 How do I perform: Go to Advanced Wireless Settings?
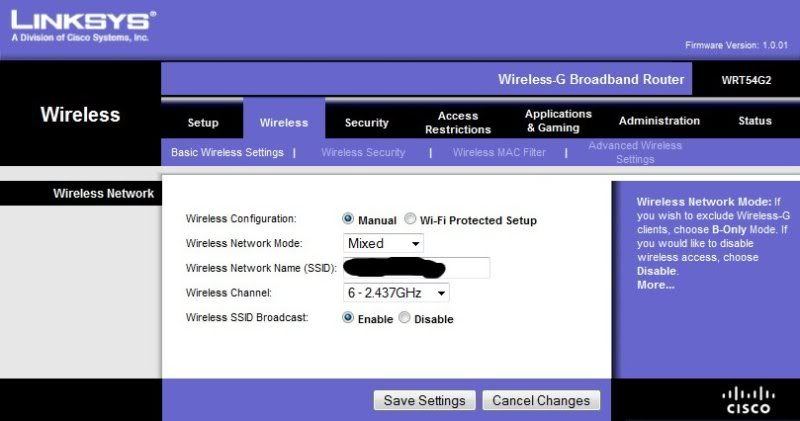pyautogui.click(x=635, y=152)
